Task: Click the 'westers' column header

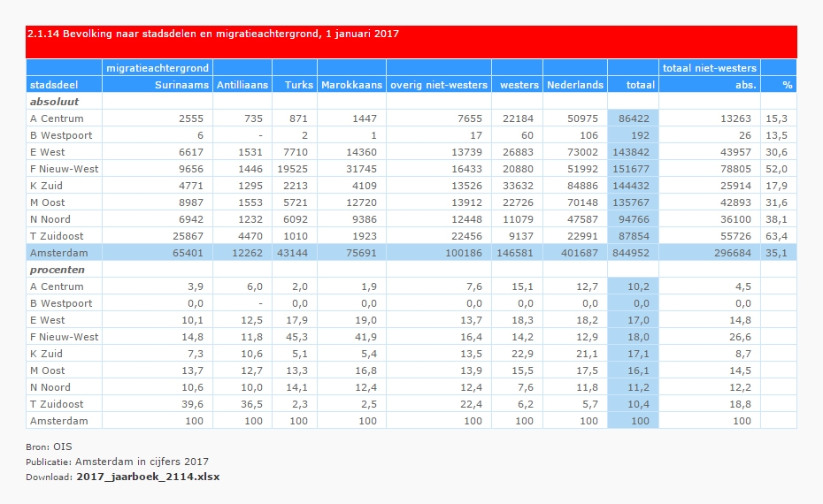Action: click(519, 85)
